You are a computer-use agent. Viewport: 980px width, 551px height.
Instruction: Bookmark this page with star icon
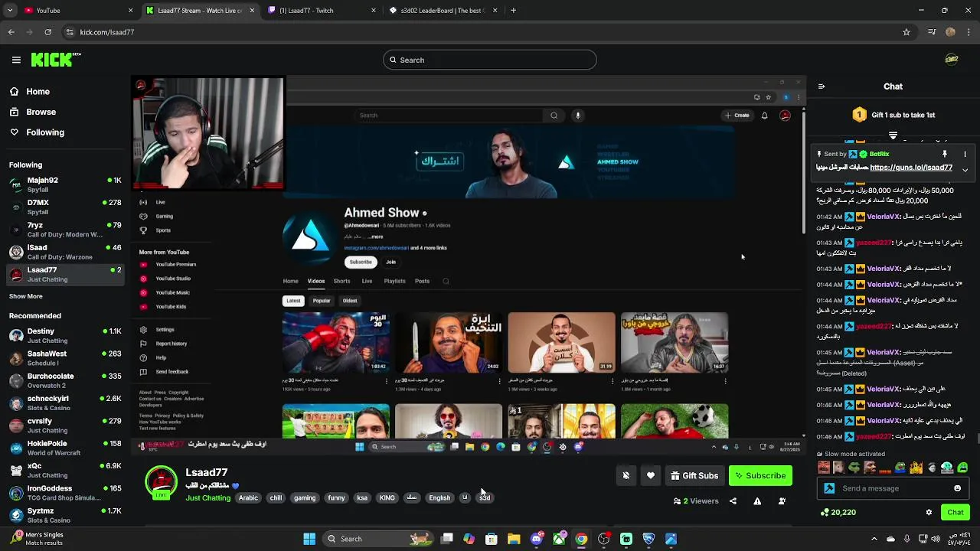coord(906,32)
